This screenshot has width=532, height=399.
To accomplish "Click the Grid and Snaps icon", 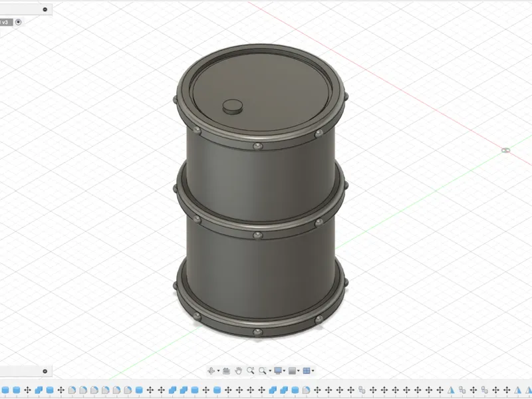I will pos(292,371).
